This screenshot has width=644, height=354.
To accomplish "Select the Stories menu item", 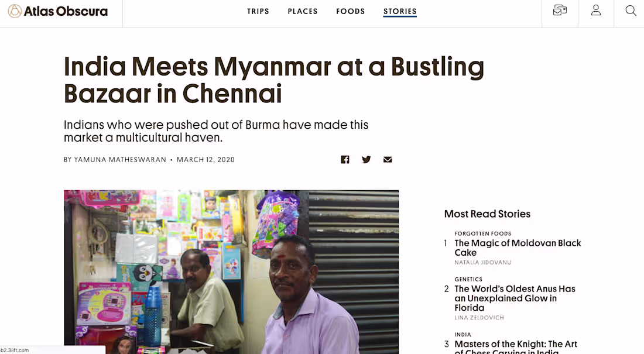I will click(x=400, y=12).
